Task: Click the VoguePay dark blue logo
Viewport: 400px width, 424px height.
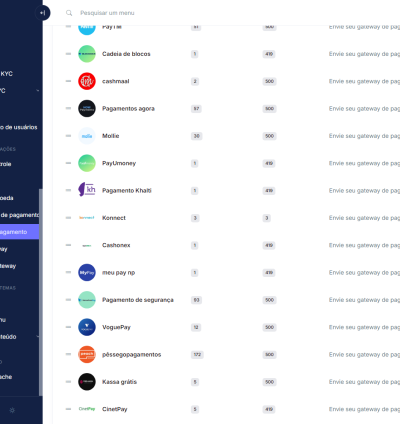Action: [87, 327]
